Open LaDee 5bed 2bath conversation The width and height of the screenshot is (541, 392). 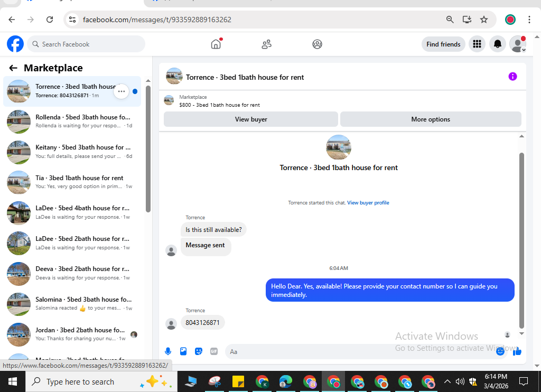pos(72,243)
